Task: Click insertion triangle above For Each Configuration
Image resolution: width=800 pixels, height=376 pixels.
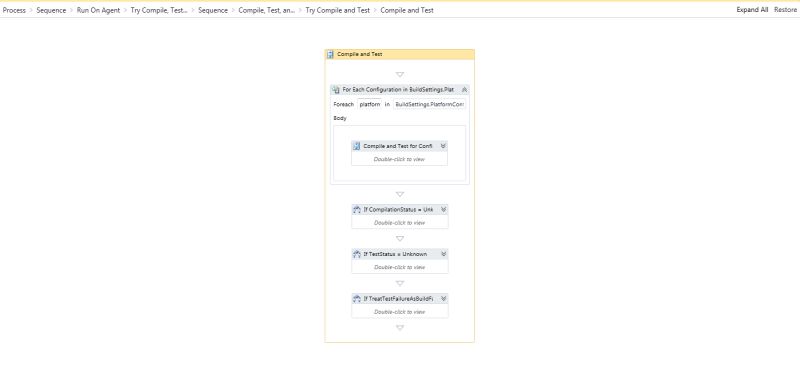Action: (x=400, y=74)
